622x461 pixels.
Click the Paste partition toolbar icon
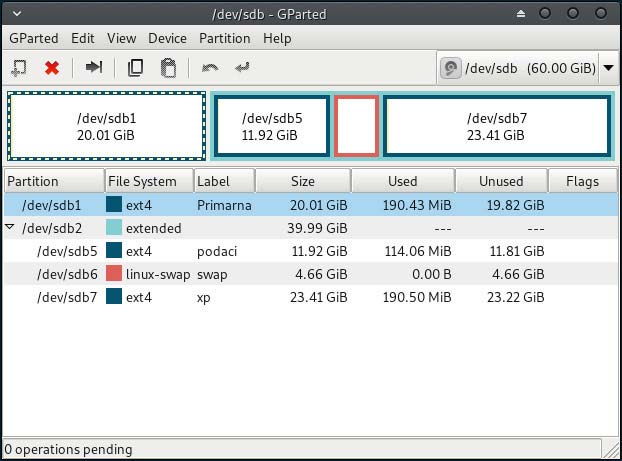[168, 68]
